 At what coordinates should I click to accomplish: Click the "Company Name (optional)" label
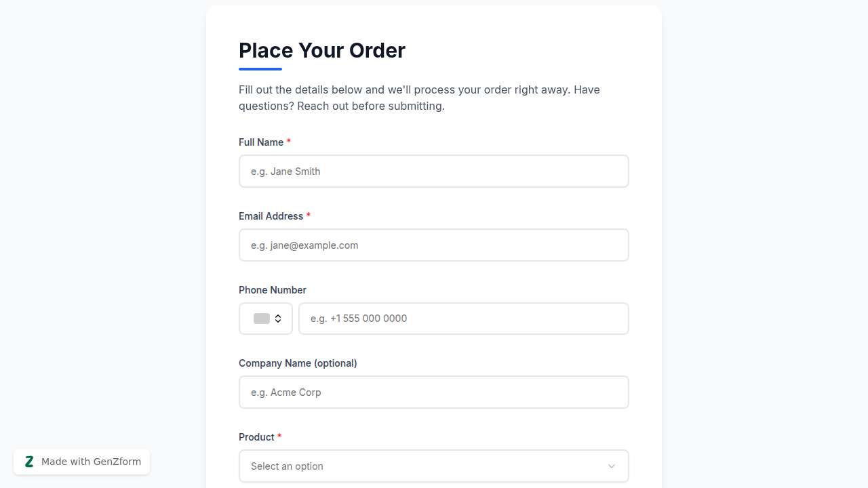click(x=298, y=363)
